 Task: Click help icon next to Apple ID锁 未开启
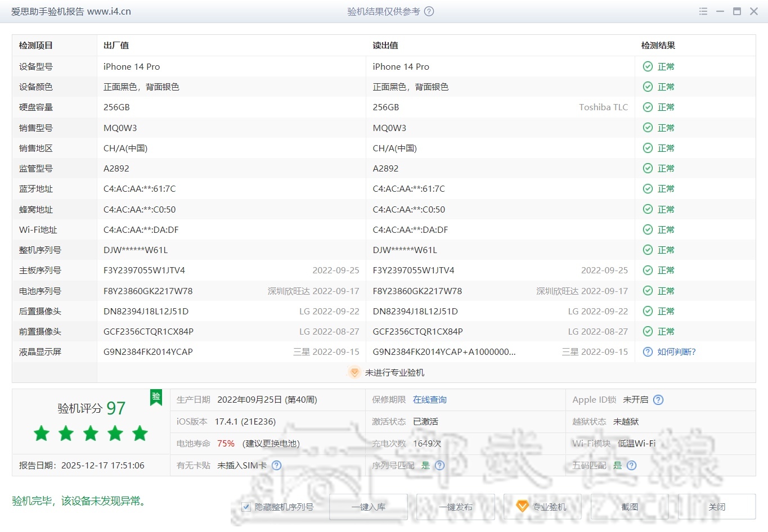pos(658,400)
